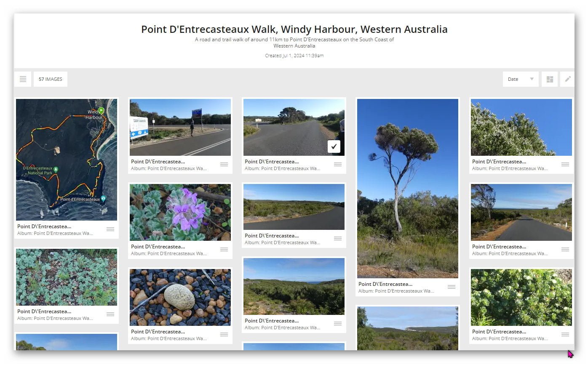Open the trail map satellite thumbnail
This screenshot has width=588, height=365.
coord(67,160)
